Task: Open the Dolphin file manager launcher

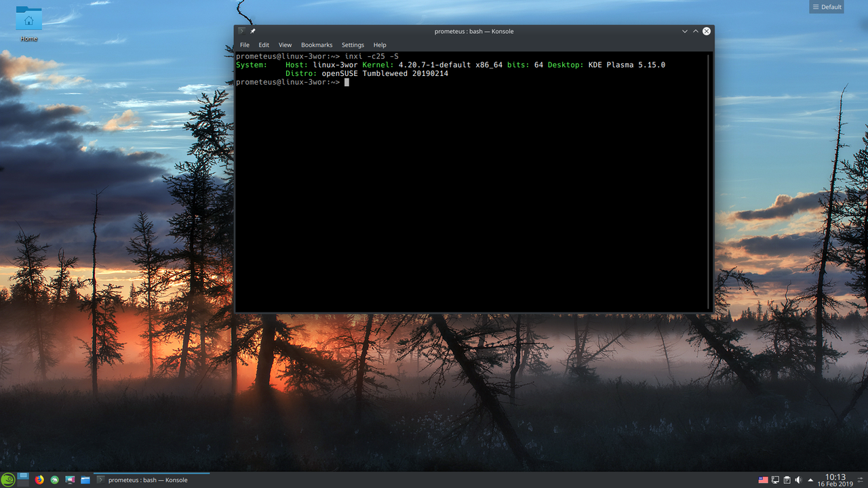Action: pyautogui.click(x=85, y=480)
